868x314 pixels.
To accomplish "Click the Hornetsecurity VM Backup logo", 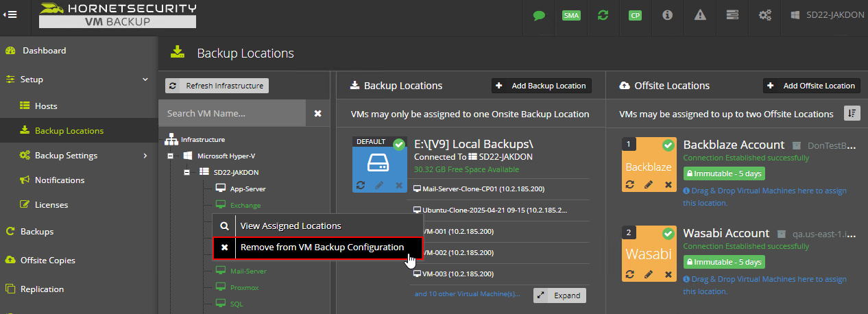I will (117, 15).
